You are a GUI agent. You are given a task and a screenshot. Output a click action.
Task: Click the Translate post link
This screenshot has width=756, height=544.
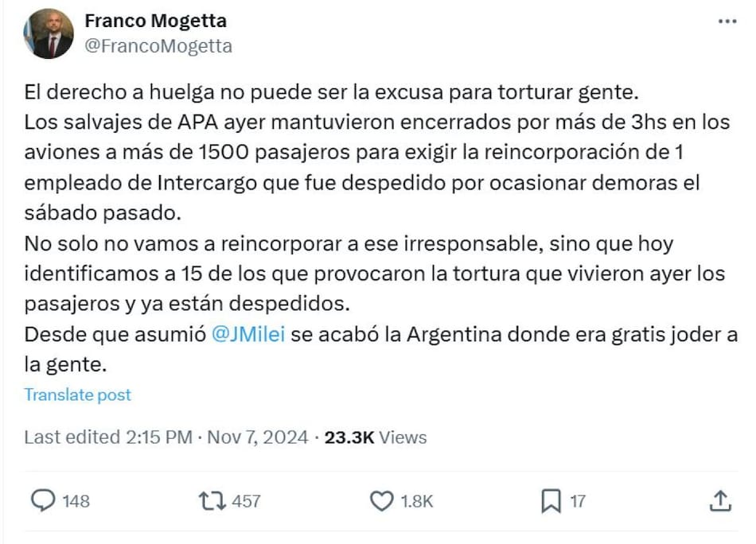coord(77,394)
